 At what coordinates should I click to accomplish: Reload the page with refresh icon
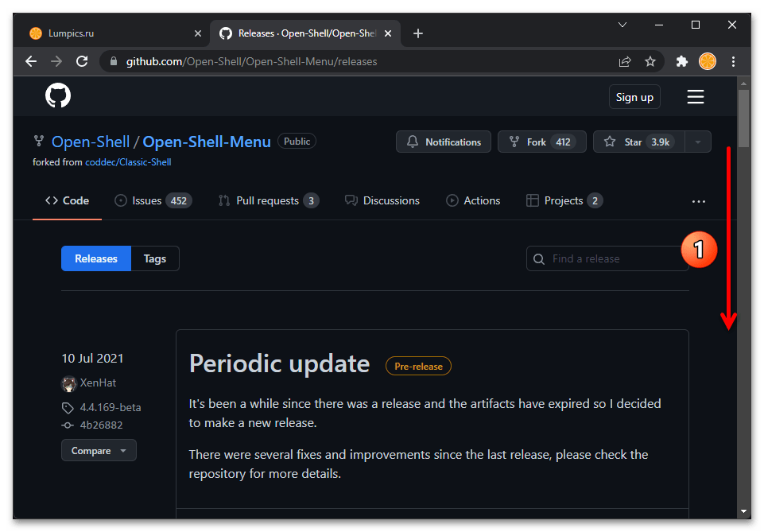click(x=82, y=61)
